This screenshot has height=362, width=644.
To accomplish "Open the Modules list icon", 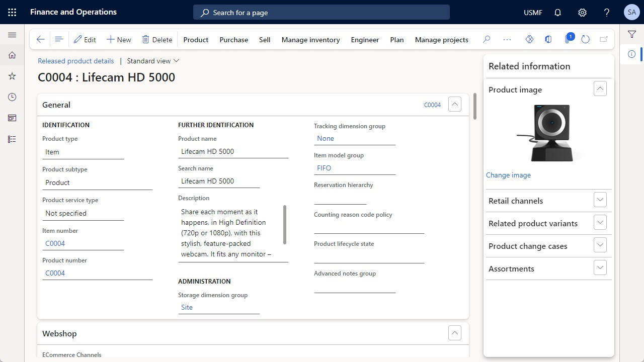I will (x=12, y=139).
